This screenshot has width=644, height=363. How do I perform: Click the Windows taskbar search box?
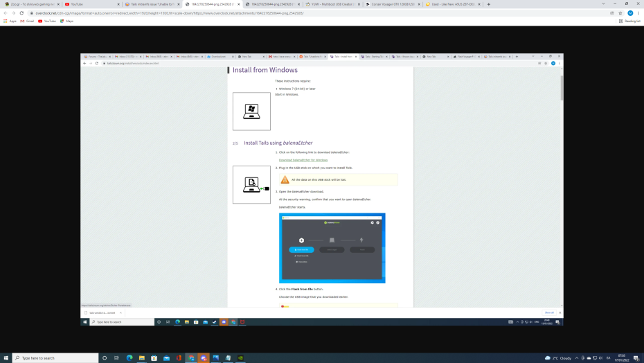coord(55,358)
